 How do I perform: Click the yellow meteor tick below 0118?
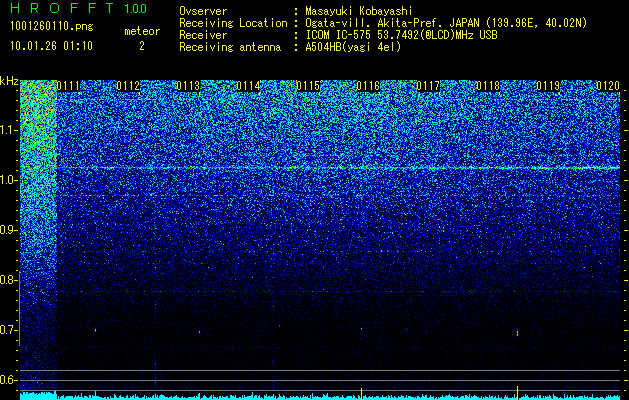[x=517, y=392]
